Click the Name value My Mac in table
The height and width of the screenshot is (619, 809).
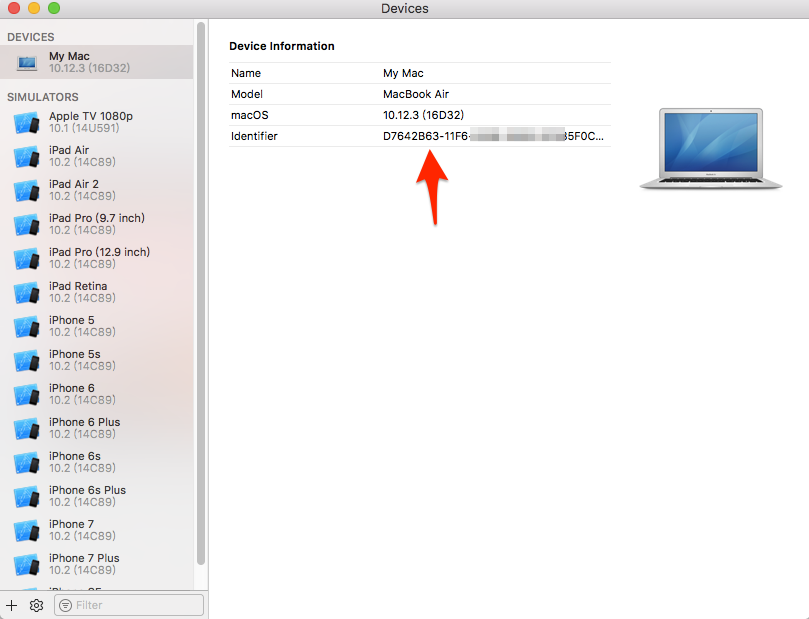pyautogui.click(x=403, y=73)
